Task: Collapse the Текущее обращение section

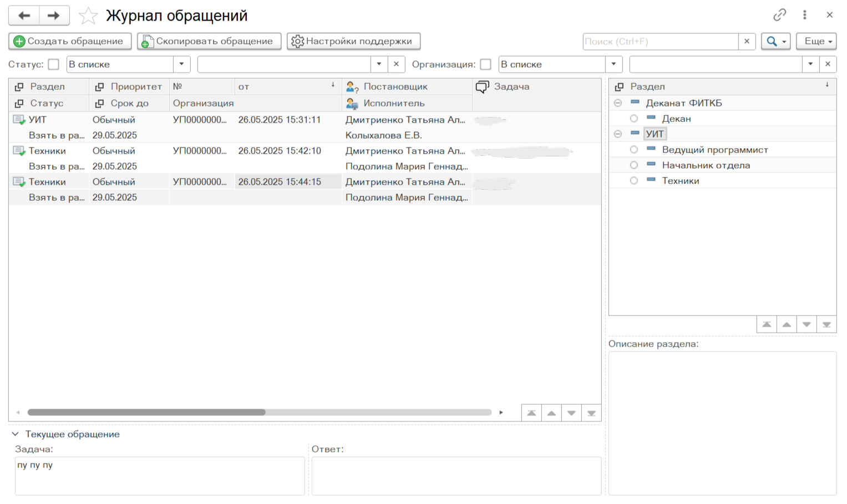Action: [16, 434]
